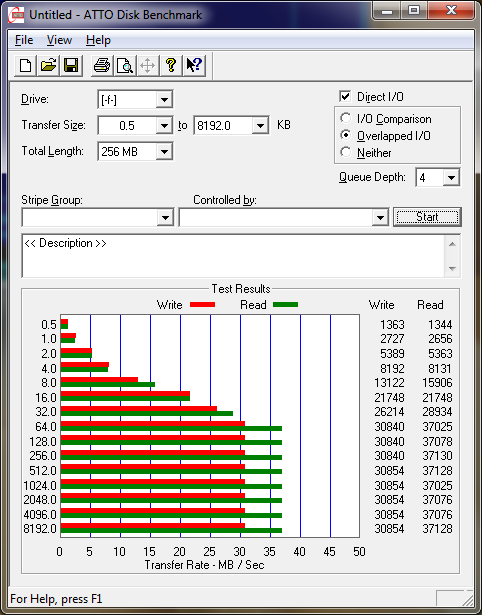Image resolution: width=482 pixels, height=615 pixels.
Task: Open a saved benchmark file icon
Action: point(48,66)
